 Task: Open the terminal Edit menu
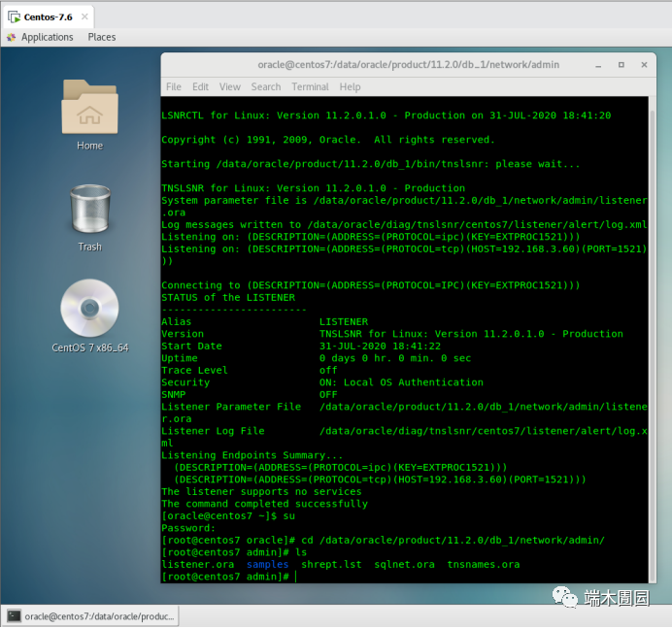tap(200, 87)
